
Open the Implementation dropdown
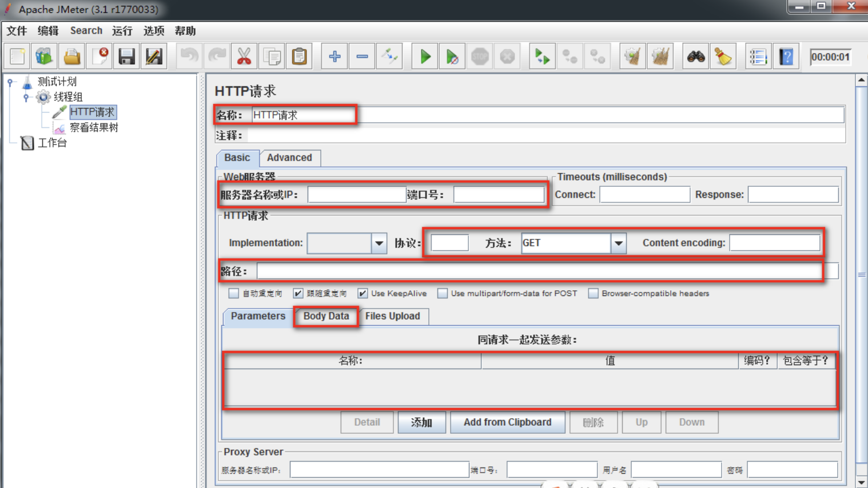point(379,243)
